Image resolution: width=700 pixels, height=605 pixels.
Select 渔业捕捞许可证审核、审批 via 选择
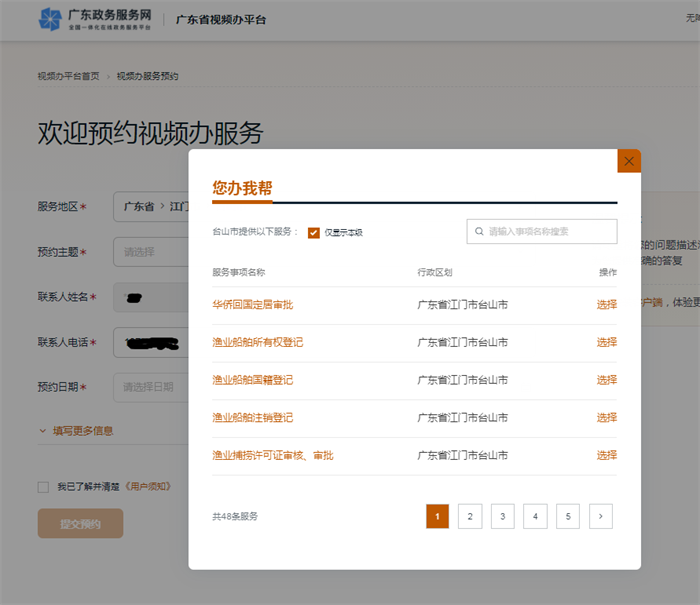(606, 455)
